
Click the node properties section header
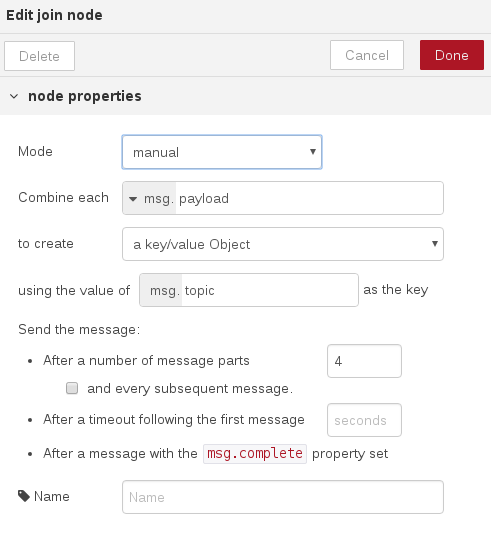click(246, 96)
